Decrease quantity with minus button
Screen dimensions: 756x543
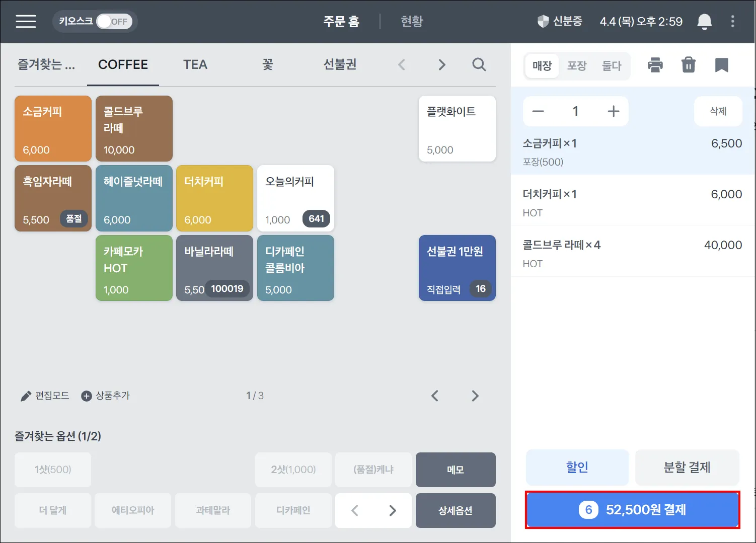[x=538, y=111]
